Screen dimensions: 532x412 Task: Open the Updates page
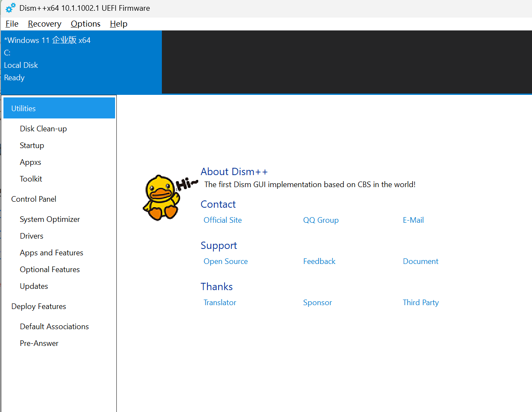tap(34, 286)
